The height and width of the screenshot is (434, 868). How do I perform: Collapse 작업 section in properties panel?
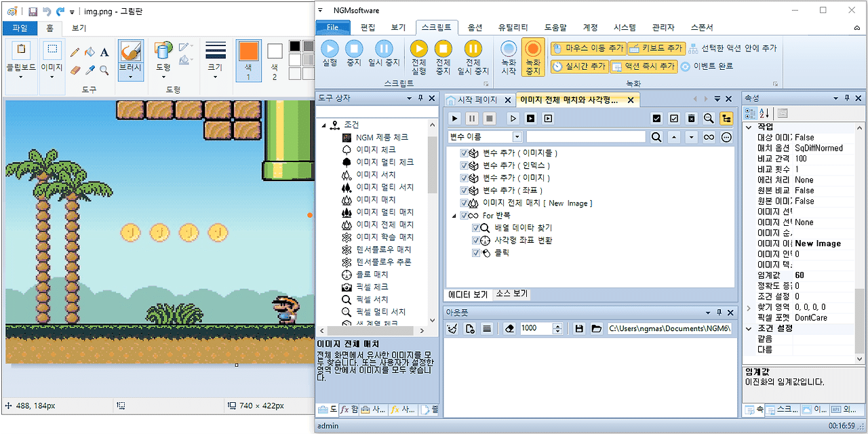tap(749, 127)
